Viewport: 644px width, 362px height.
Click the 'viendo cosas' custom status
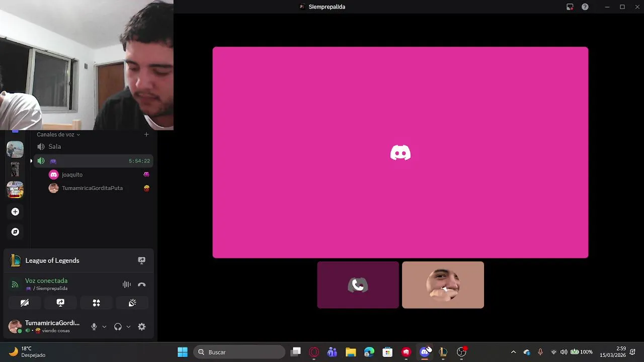[56, 331]
